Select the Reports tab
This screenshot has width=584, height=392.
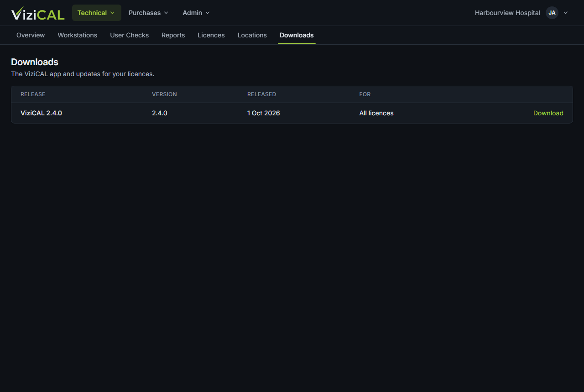(x=173, y=35)
